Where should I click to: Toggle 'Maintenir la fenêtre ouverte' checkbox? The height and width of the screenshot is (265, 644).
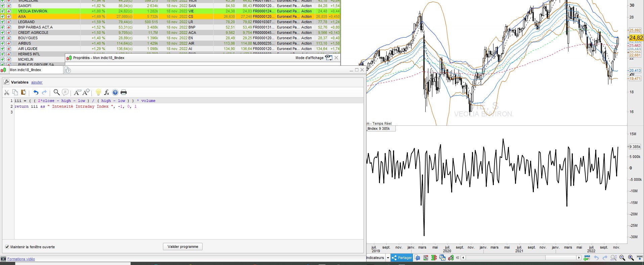7,247
